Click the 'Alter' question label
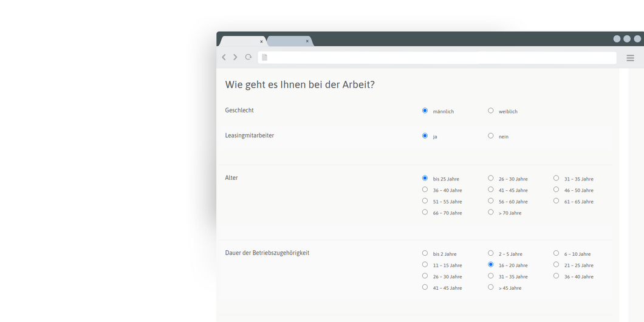Screen dimensions: 644x322 point(231,178)
